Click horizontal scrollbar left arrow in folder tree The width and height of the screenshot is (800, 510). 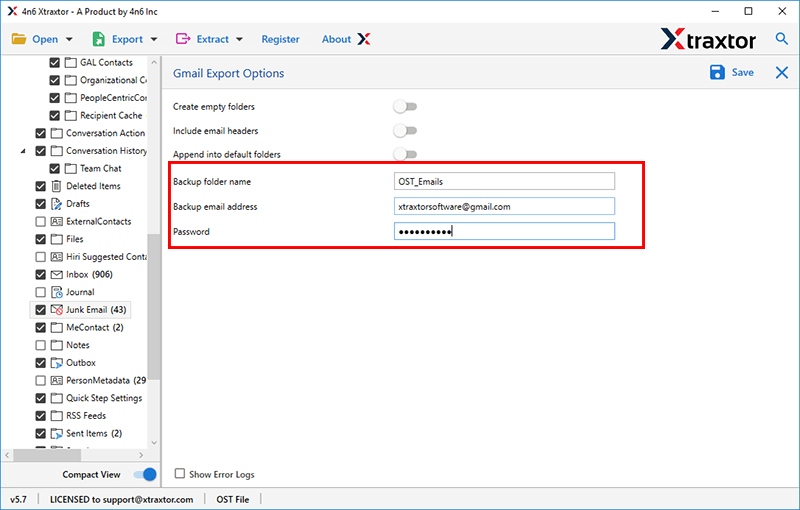7,455
